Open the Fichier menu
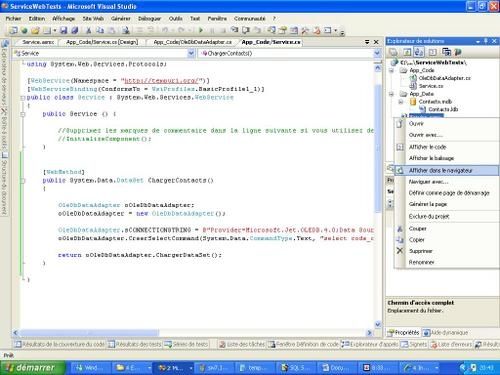The image size is (500, 375). 13,19
